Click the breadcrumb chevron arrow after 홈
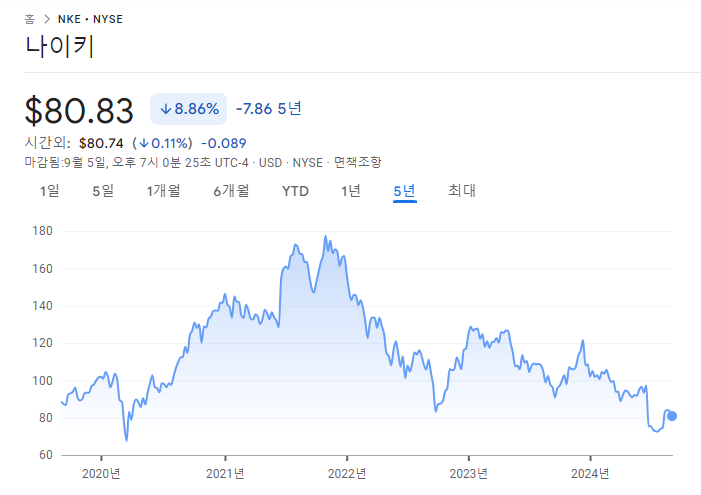This screenshot has height=495, width=701. 46,19
